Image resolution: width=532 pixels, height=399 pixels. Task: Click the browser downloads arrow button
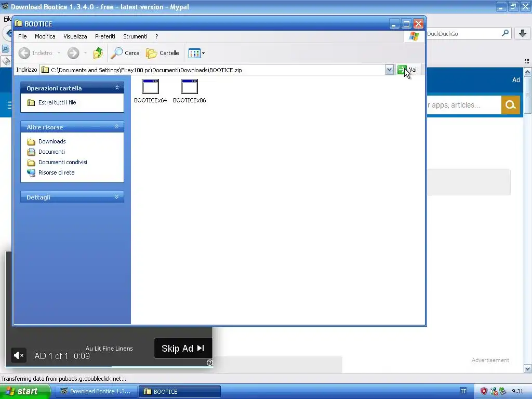click(x=523, y=33)
